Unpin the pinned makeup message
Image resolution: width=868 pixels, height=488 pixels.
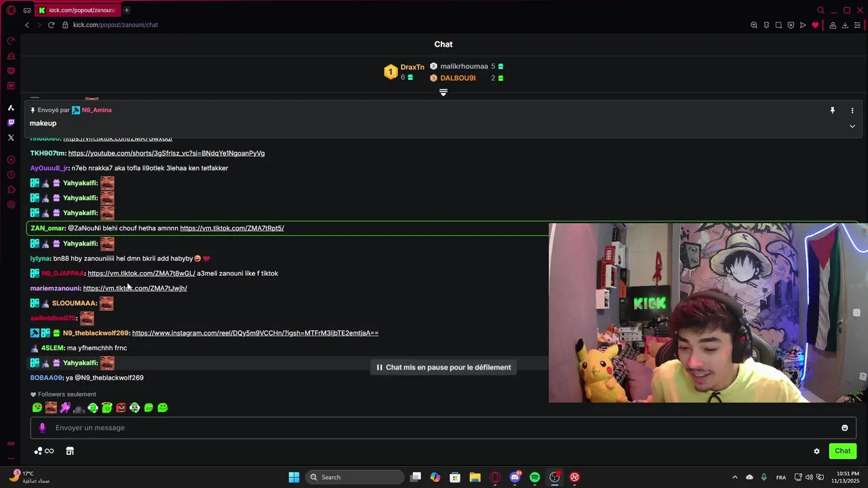tap(833, 110)
